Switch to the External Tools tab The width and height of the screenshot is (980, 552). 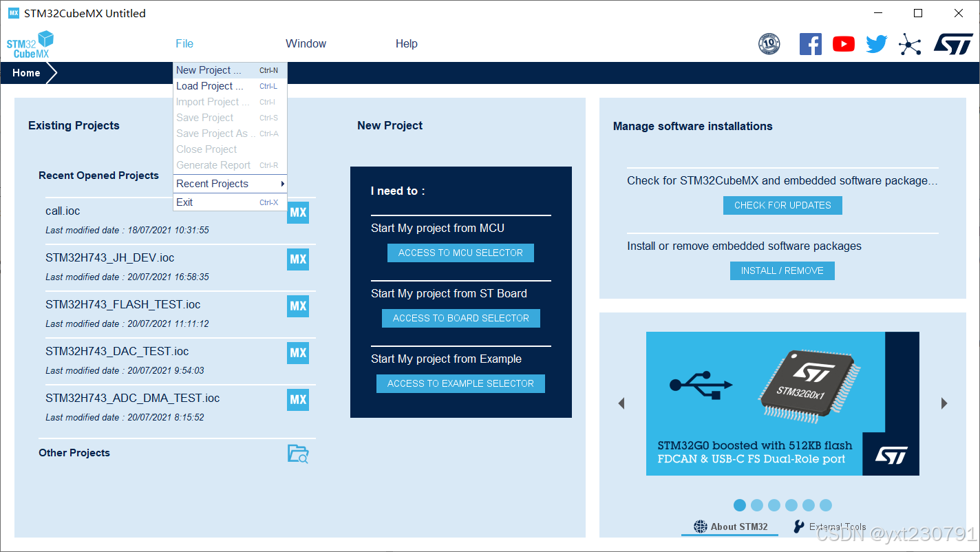pos(829,527)
